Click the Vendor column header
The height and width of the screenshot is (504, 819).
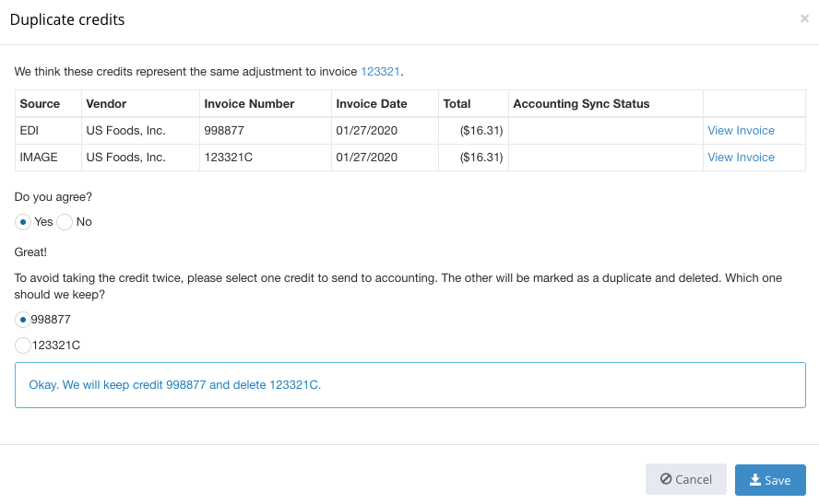(x=106, y=104)
